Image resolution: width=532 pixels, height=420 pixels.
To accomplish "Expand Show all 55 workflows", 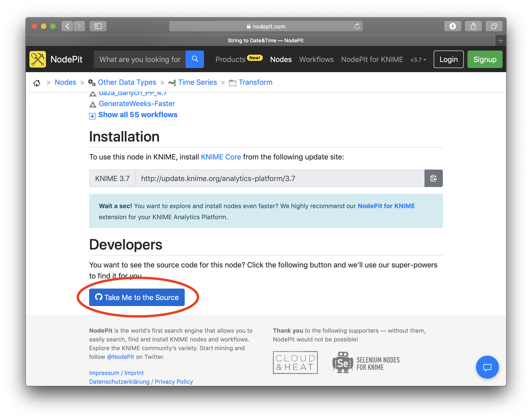I will tap(137, 114).
